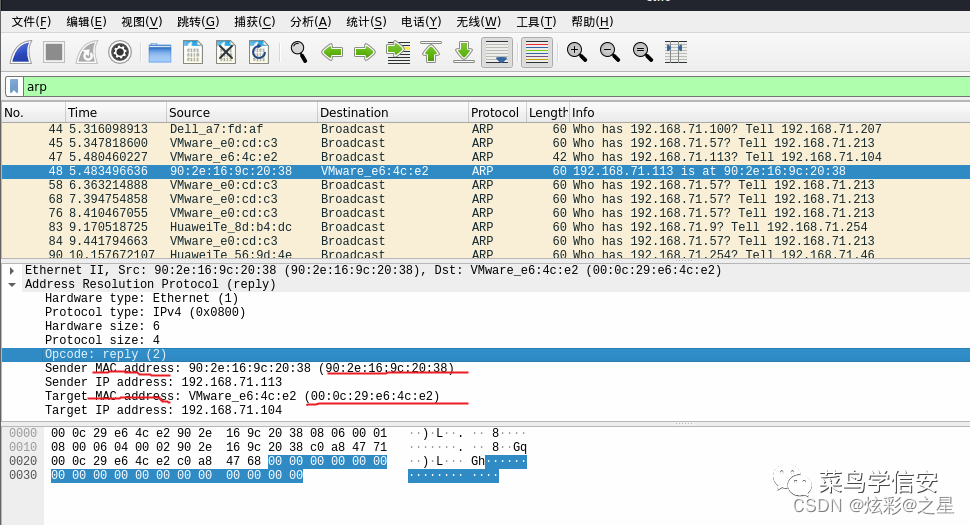Open the 无线(W) menu
Screen dimensions: 970x525
click(x=478, y=22)
